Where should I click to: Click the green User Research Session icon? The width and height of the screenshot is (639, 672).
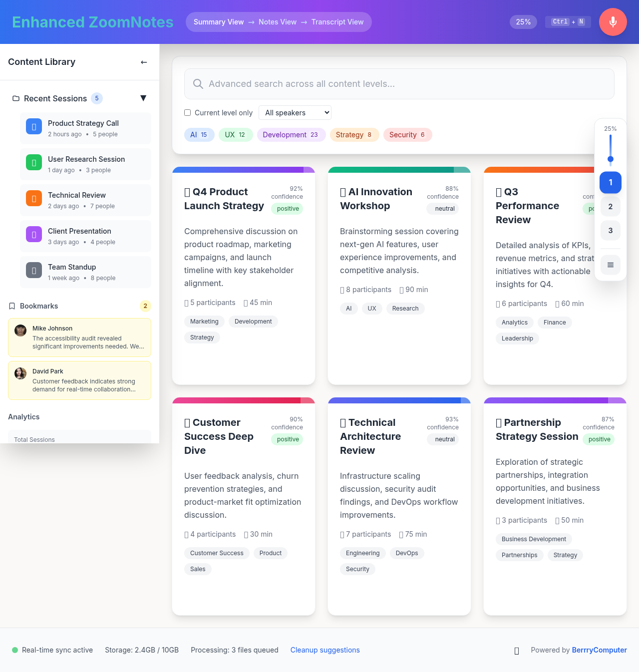[x=33, y=162]
